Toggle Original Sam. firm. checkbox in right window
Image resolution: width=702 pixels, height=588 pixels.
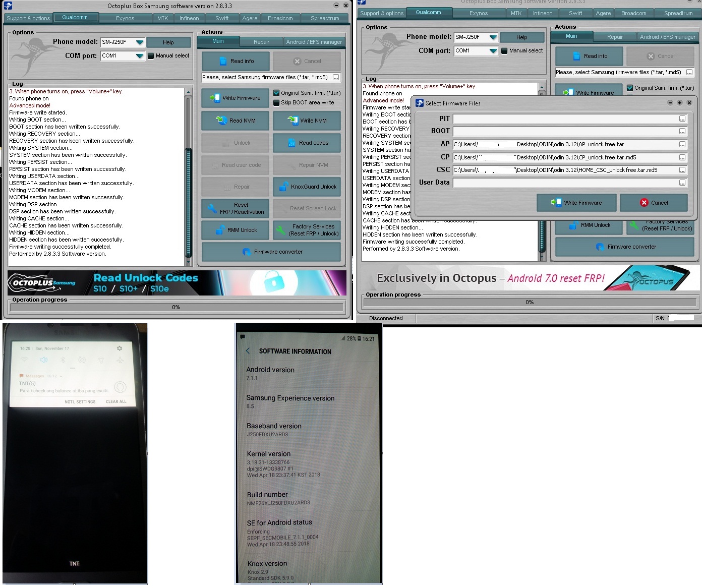coord(630,88)
